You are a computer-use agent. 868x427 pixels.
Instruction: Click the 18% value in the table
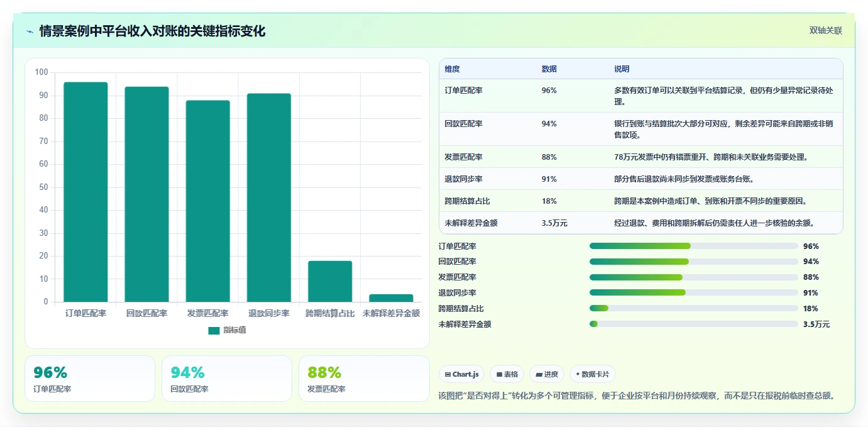(549, 201)
